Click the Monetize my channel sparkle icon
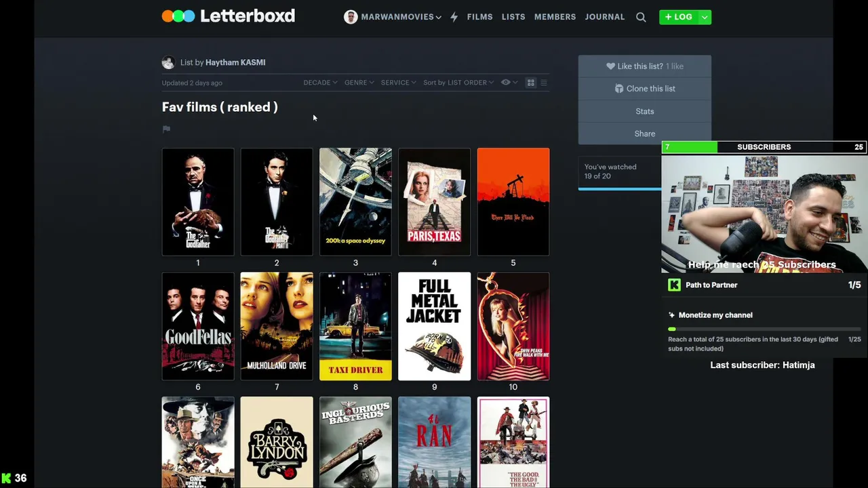868x488 pixels. click(671, 315)
